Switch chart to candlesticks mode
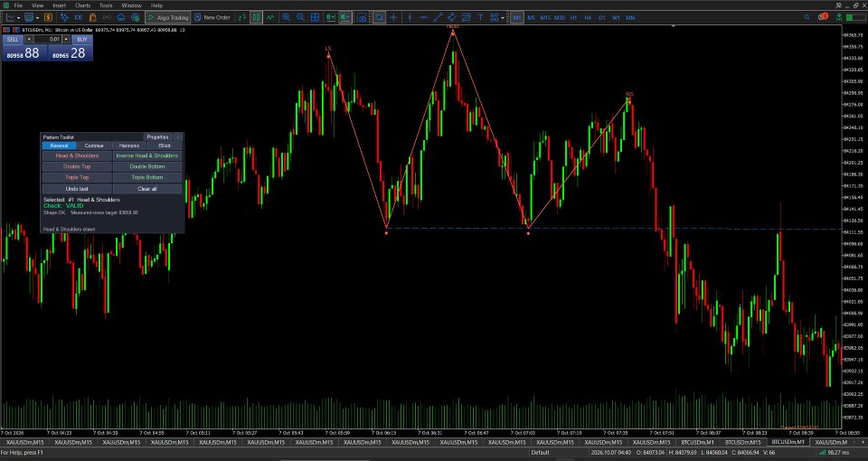This screenshot has width=868, height=461. (x=256, y=18)
